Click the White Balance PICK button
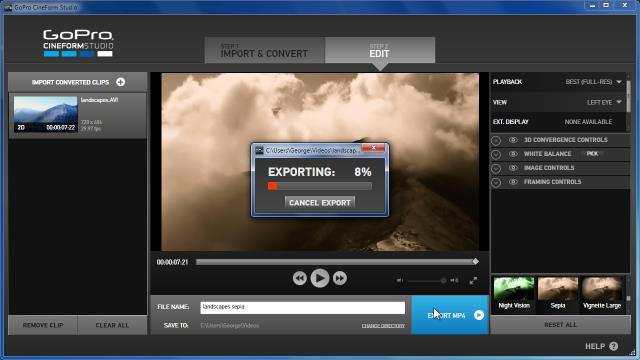 coord(592,154)
